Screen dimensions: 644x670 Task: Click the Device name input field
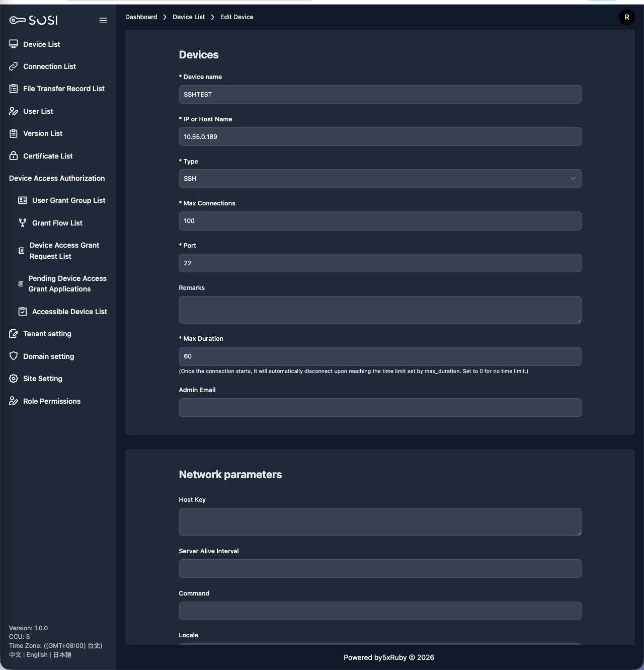pos(380,95)
